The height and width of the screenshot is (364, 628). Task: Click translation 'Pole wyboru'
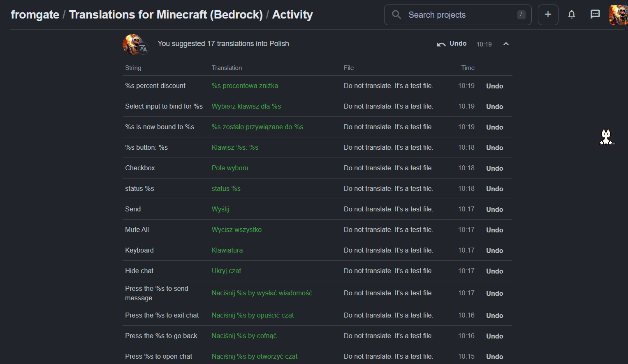click(230, 168)
